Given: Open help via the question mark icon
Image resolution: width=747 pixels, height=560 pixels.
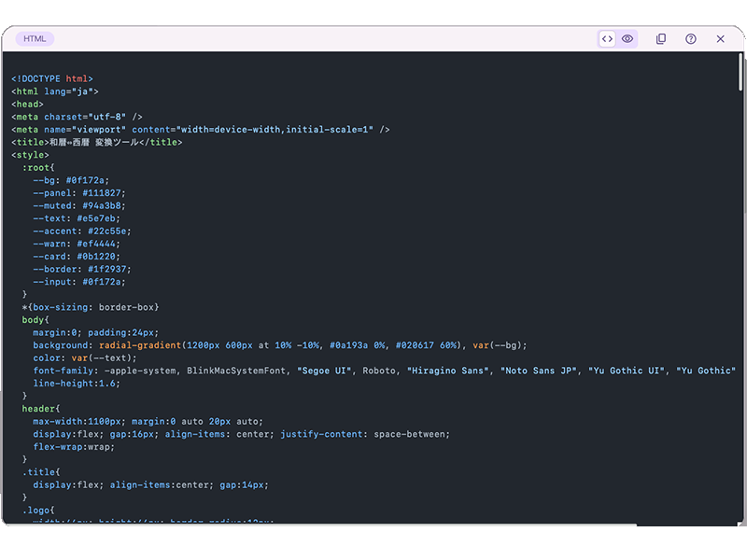Looking at the screenshot, I should click(691, 39).
